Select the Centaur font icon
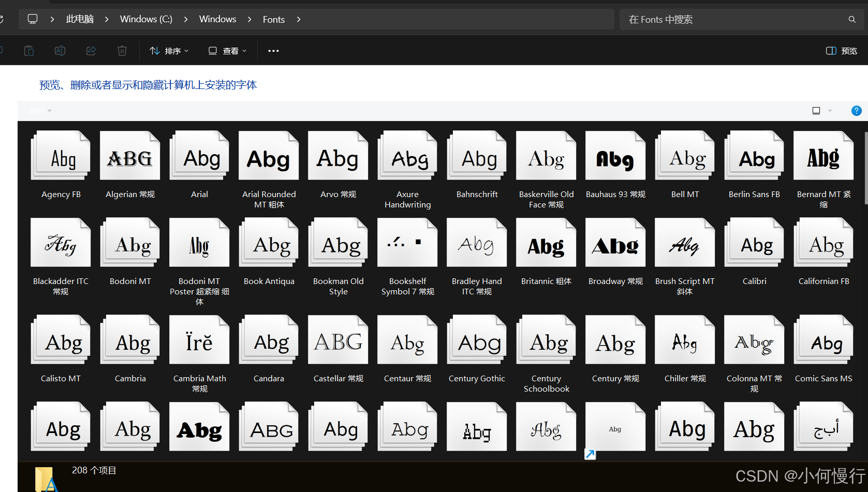Viewport: 868px width, 492px height. pos(407,339)
